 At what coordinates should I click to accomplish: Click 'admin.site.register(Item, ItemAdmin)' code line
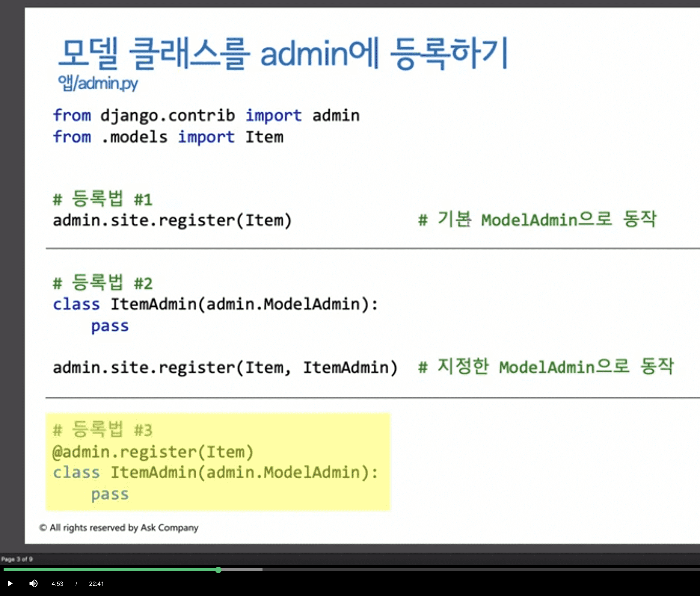[x=225, y=367]
